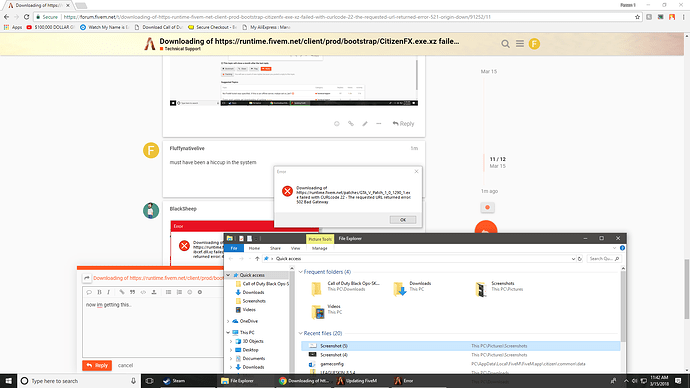This screenshot has height=388, width=690.
Task: Bookmark page with the star icon
Action: [637, 17]
